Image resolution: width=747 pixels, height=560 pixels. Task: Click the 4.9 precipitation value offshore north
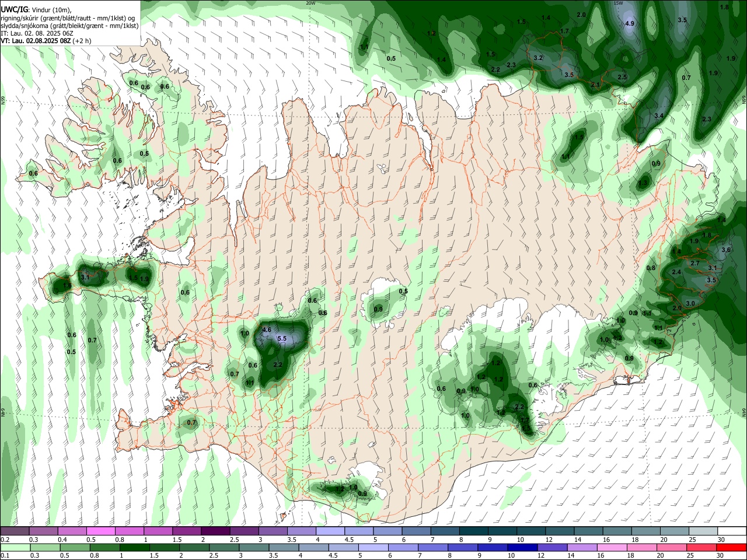[x=630, y=24]
